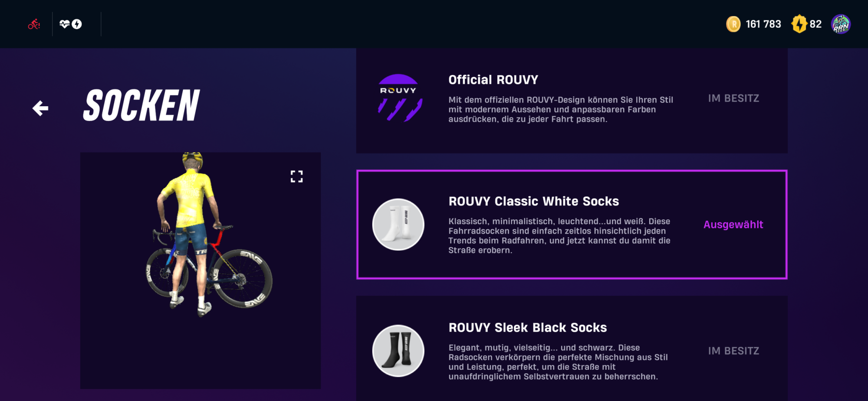Select the white socks thumbnail
This screenshot has height=401, width=868.
398,225
